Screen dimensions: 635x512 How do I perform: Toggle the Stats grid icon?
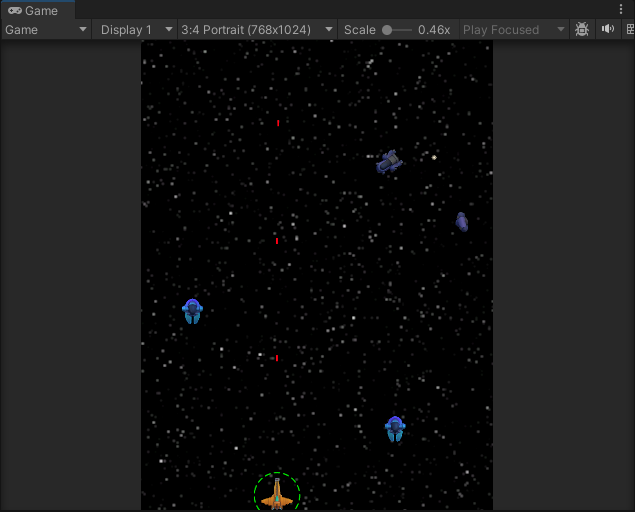click(629, 30)
